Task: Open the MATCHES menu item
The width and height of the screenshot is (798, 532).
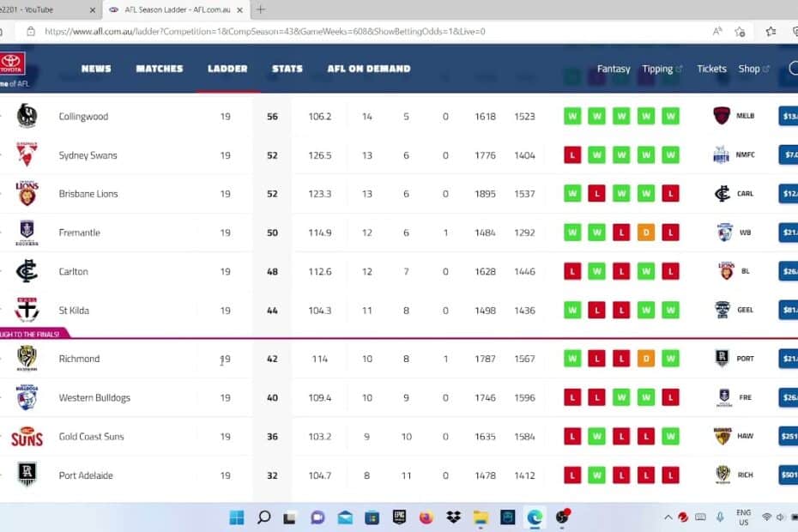Action: click(160, 69)
